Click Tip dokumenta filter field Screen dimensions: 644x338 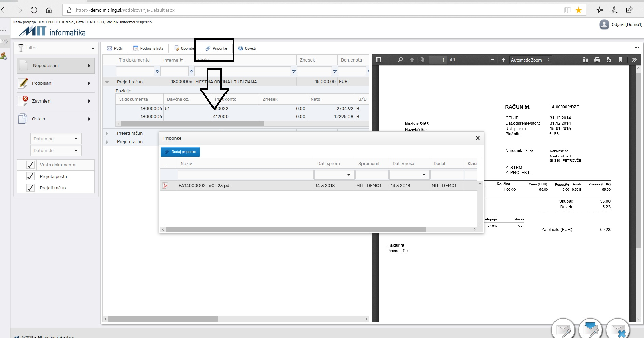coord(135,71)
